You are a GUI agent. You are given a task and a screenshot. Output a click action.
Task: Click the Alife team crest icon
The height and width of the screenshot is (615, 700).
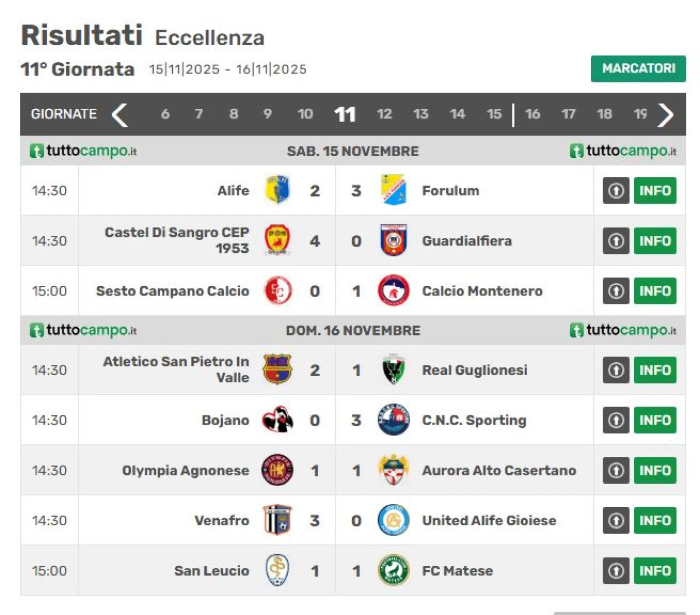tap(277, 190)
